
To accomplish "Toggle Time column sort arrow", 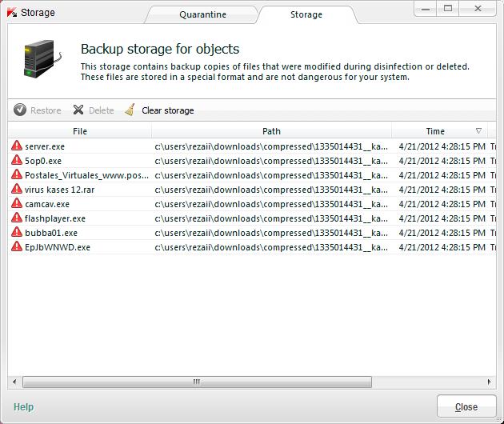I will [478, 131].
